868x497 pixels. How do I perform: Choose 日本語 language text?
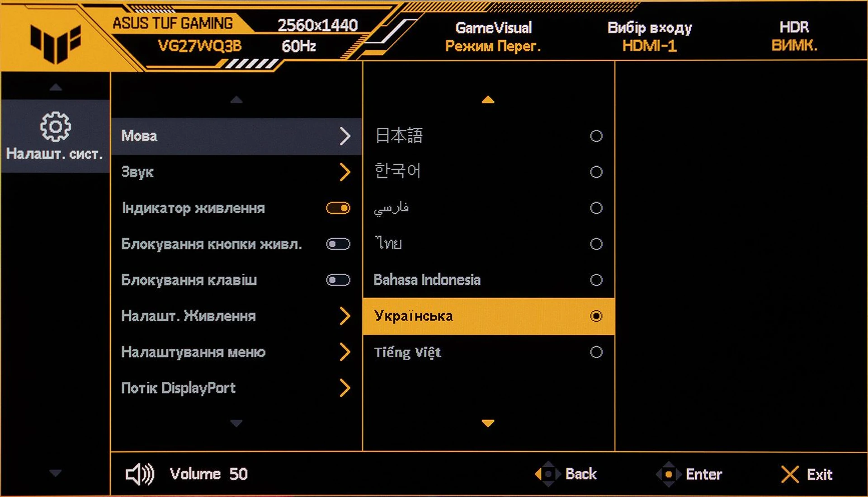399,136
